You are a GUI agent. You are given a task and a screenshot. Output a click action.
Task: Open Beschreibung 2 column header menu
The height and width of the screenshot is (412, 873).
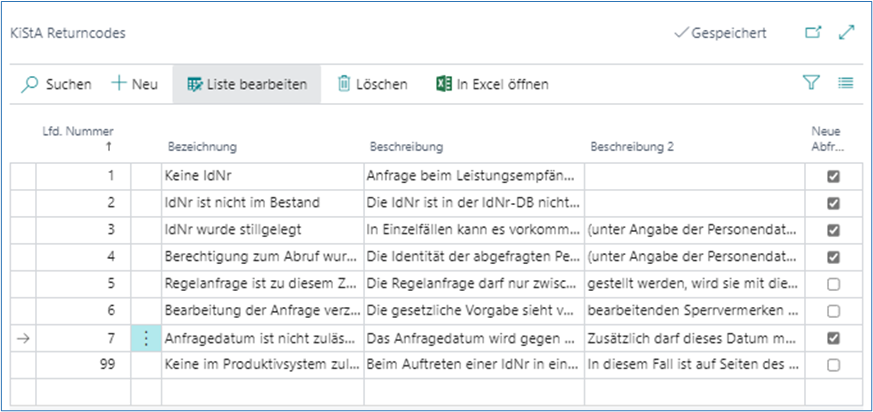(632, 147)
